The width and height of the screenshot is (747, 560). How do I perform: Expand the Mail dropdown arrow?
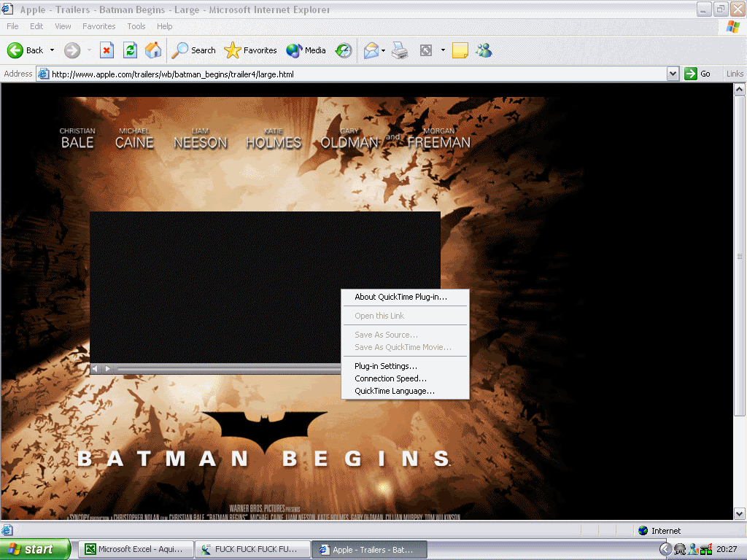(383, 50)
